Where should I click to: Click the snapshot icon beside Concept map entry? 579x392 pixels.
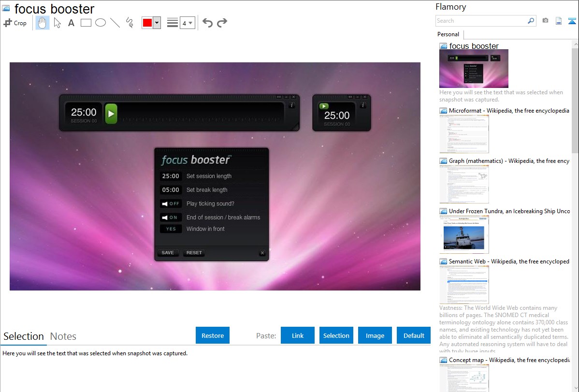click(x=443, y=360)
